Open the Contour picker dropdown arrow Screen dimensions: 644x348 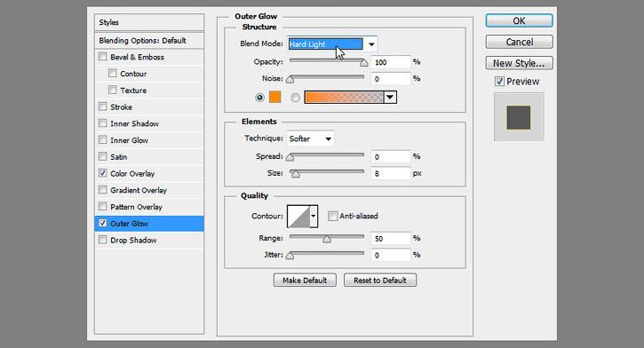click(x=314, y=216)
